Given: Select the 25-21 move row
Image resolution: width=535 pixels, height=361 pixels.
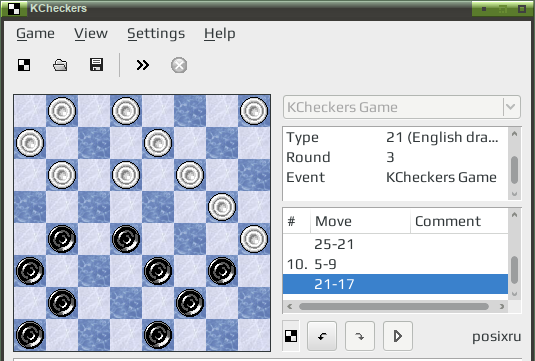Looking at the screenshot, I should click(395, 244).
